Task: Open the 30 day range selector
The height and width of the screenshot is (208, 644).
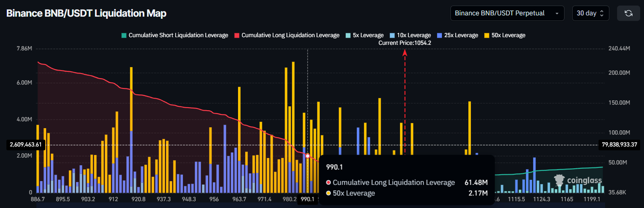Action: tap(590, 13)
